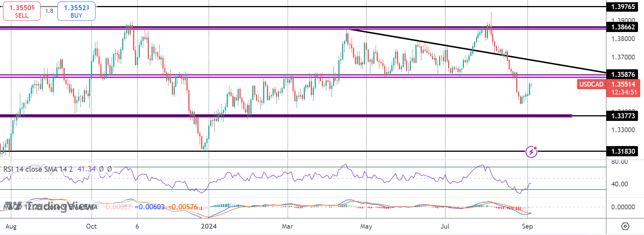Click the Sep label on time axis
This screenshot has height=235, width=644.
[x=527, y=226]
